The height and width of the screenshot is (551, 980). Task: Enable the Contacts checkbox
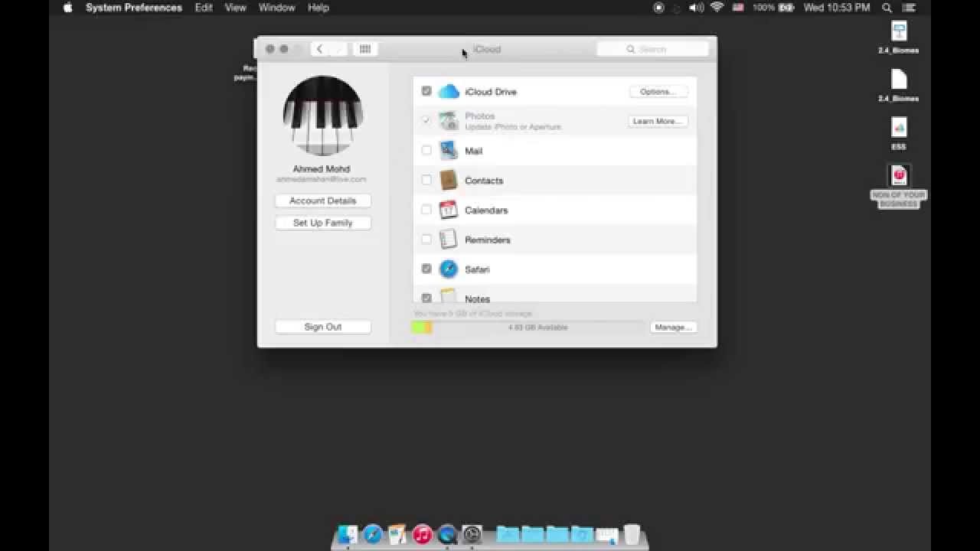(x=426, y=181)
